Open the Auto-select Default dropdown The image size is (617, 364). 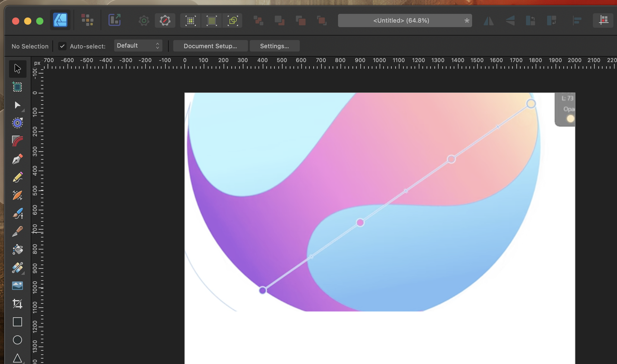pyautogui.click(x=138, y=45)
